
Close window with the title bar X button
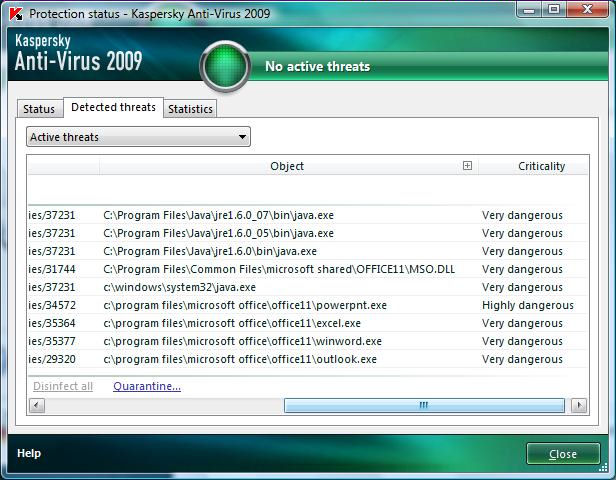pyautogui.click(x=587, y=10)
